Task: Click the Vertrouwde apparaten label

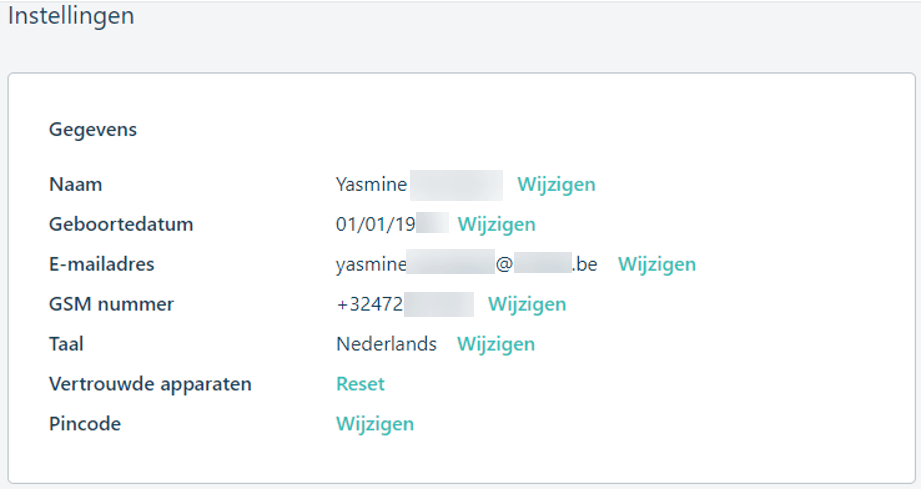Action: tap(150, 385)
